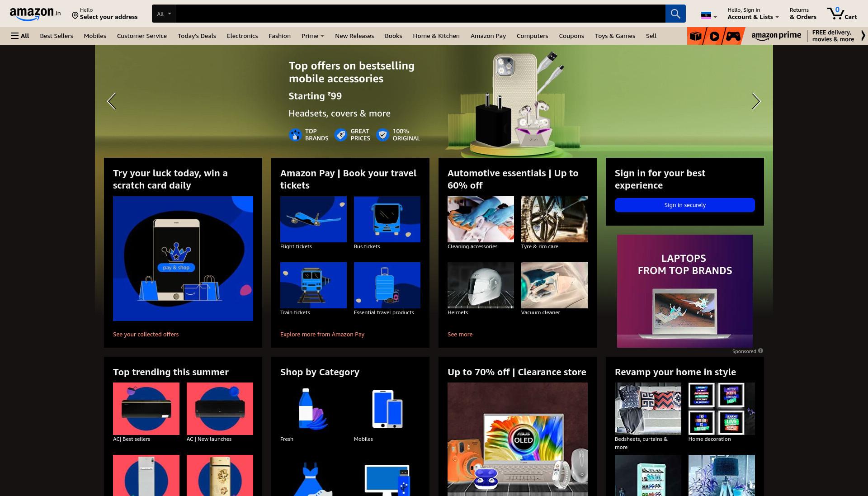The width and height of the screenshot is (868, 496).
Task: Click the search magnifier button
Action: point(675,14)
